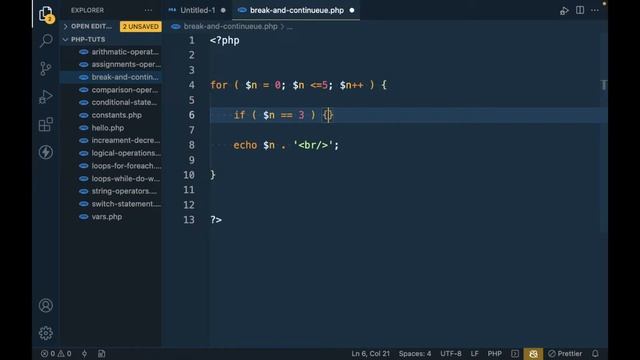This screenshot has width=640, height=360.
Task: Open the Search view in activity bar
Action: [46, 40]
